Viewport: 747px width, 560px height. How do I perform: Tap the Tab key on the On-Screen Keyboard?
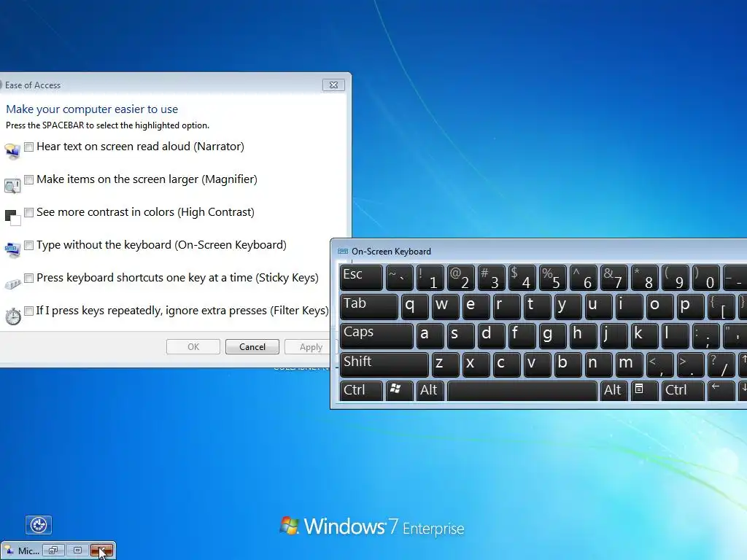[x=368, y=307]
